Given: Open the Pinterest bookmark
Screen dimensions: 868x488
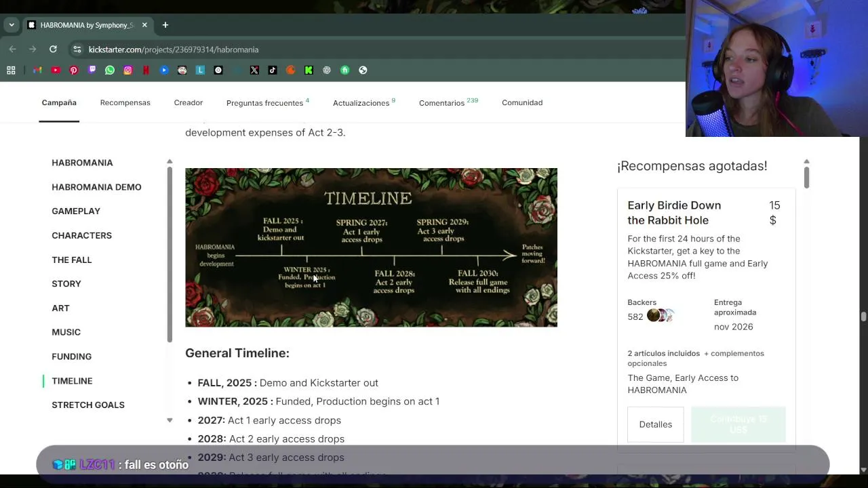Looking at the screenshot, I should pyautogui.click(x=74, y=70).
